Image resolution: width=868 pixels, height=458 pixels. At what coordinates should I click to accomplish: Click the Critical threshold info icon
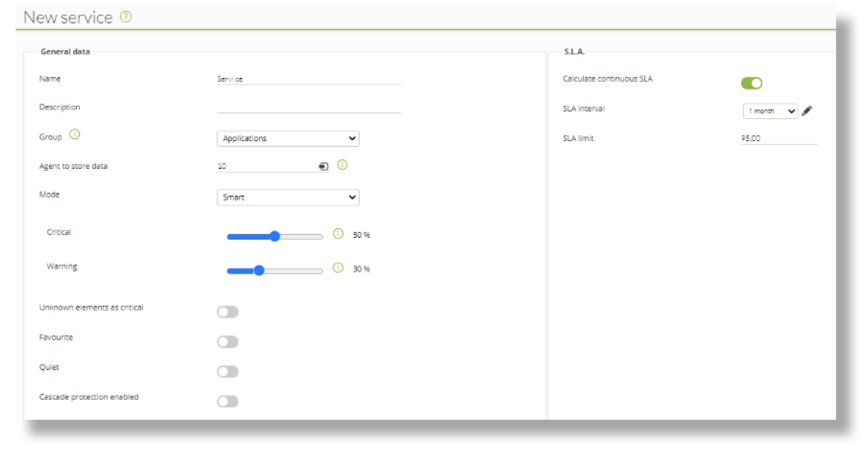tap(338, 234)
